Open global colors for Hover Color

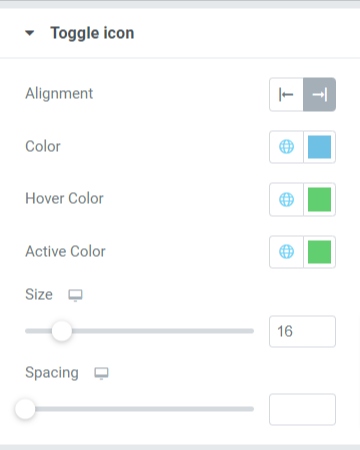click(x=286, y=199)
